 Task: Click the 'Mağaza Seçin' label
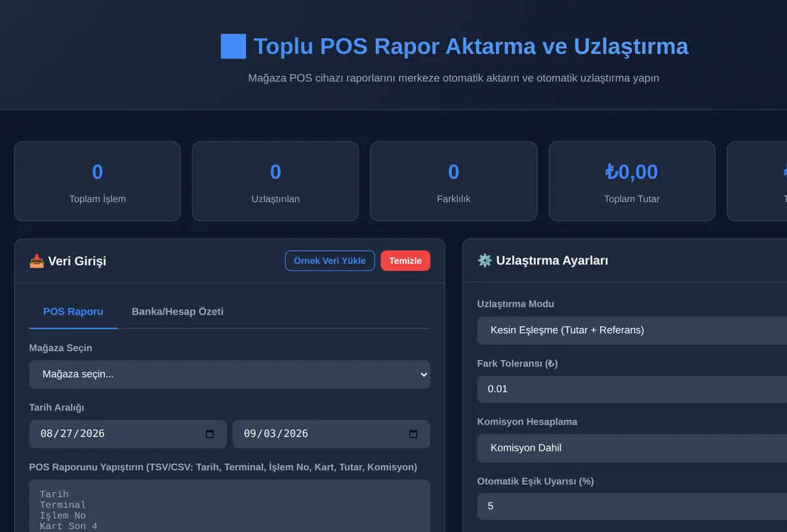[x=61, y=348]
